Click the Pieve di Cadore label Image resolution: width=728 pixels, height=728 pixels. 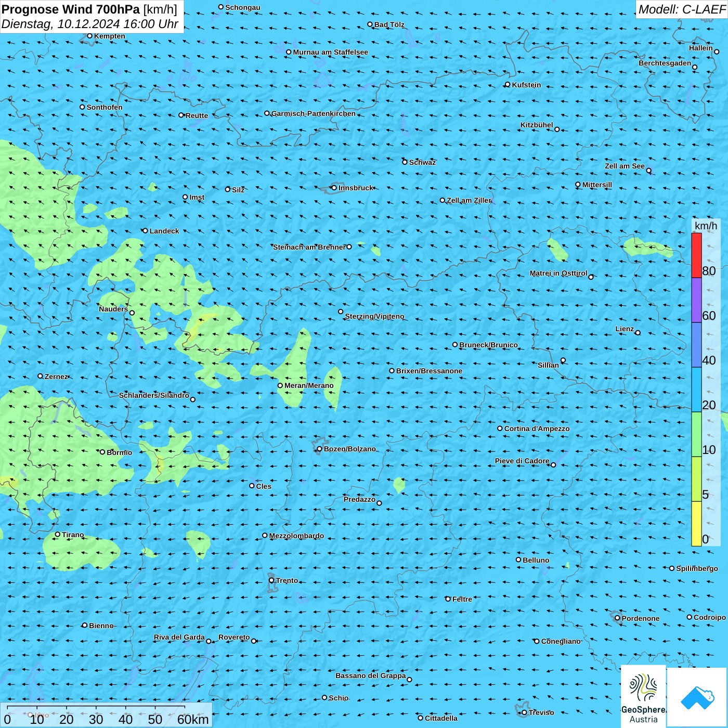click(x=522, y=461)
